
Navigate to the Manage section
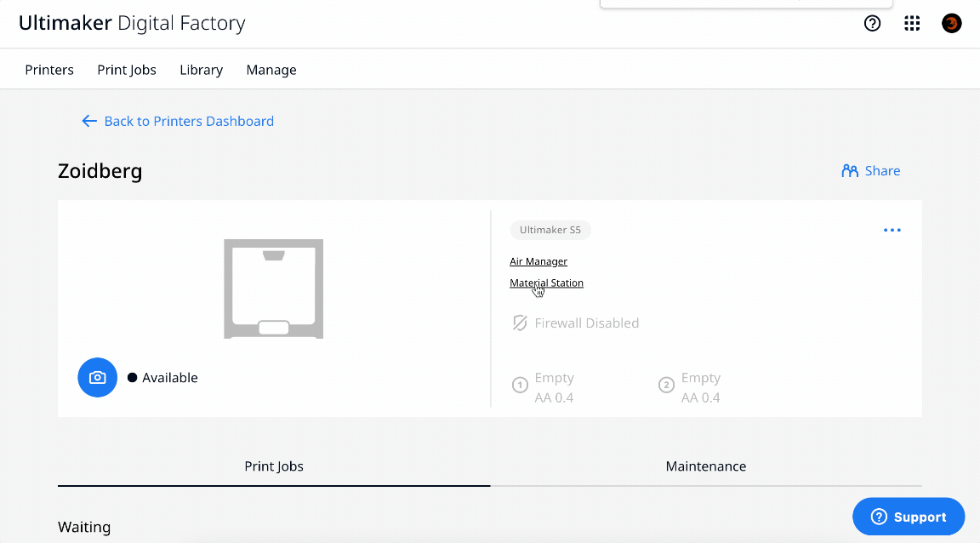point(271,70)
